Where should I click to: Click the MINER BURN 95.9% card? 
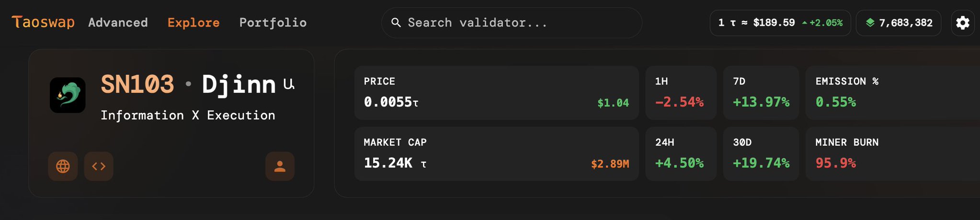891,153
